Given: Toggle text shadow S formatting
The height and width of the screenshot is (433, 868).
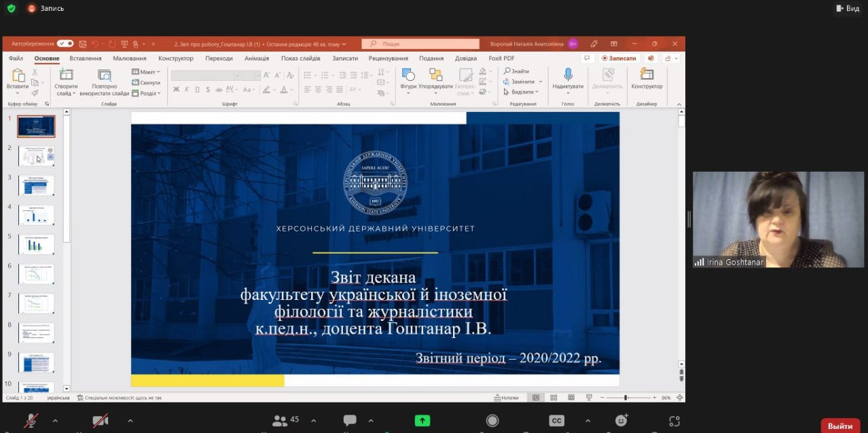Looking at the screenshot, I should pos(208,89).
